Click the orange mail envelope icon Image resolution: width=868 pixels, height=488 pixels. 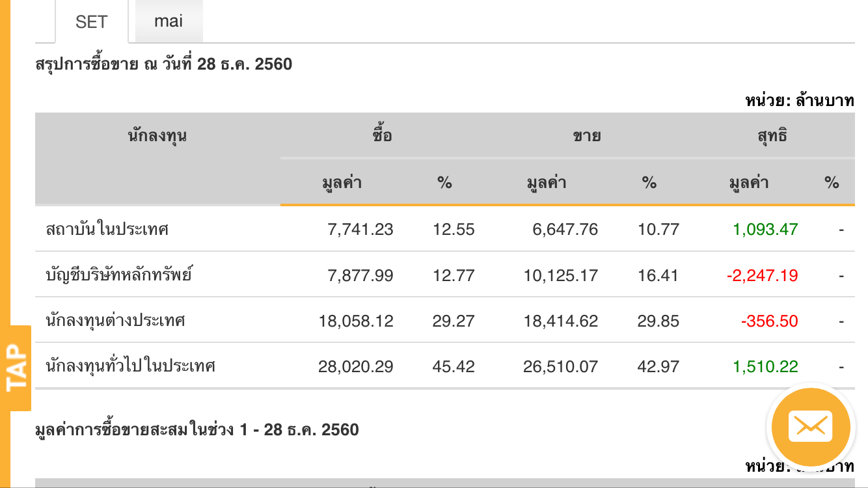810,427
